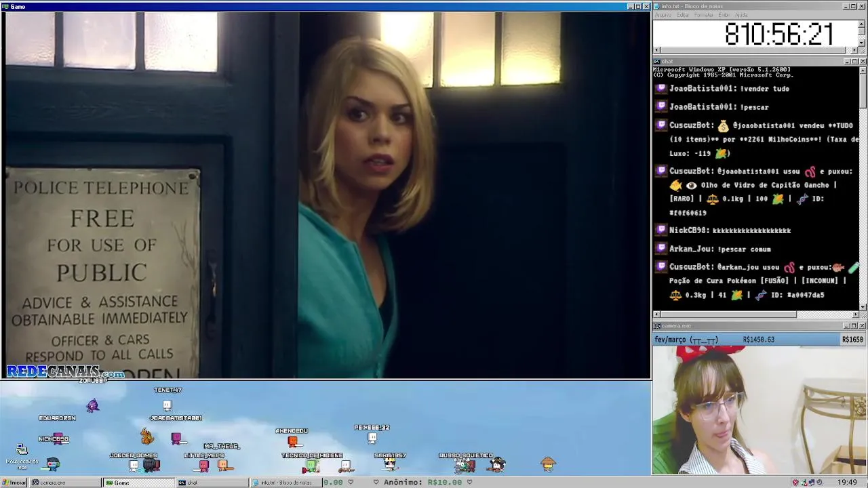The width and height of the screenshot is (868, 488).
Task: Click the console icon in chat title bar
Action: click(x=656, y=62)
